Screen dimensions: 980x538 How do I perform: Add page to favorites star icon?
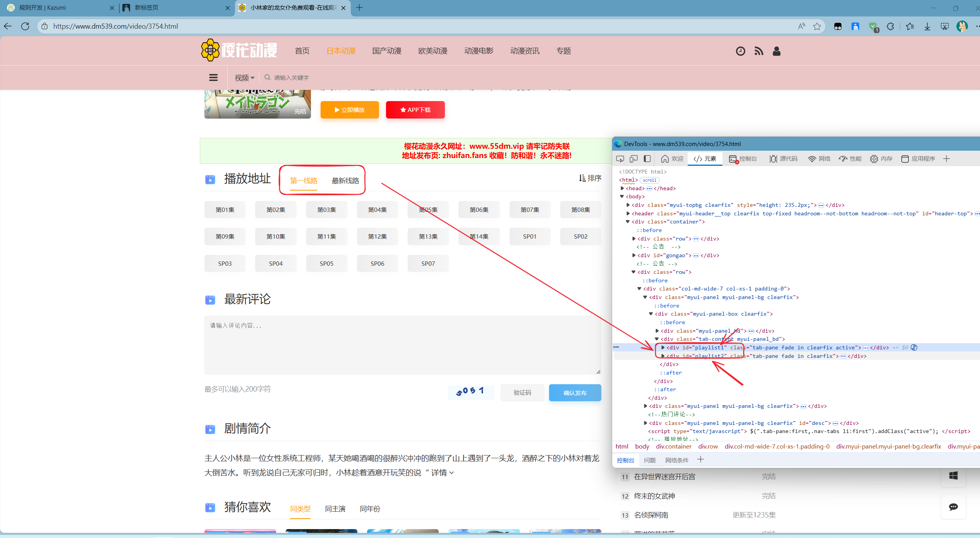[817, 26]
